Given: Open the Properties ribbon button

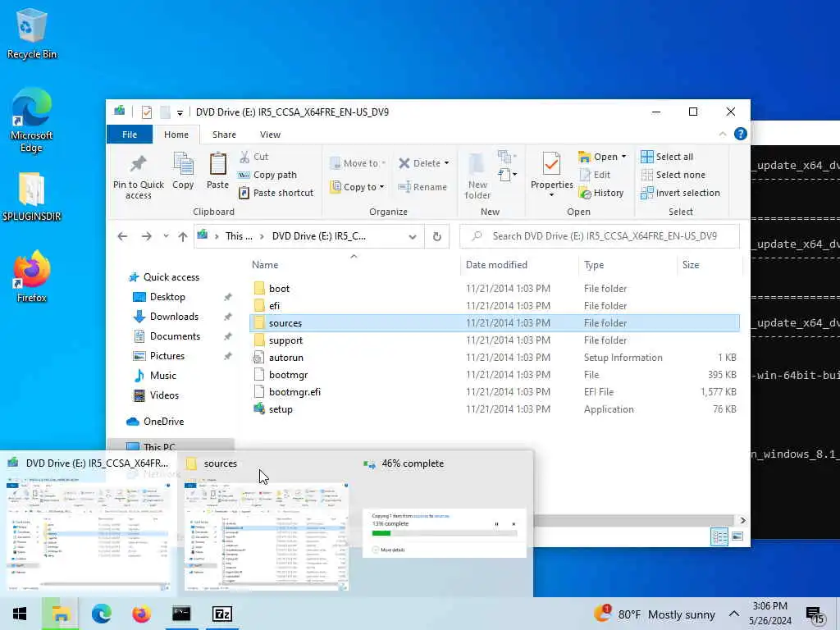Looking at the screenshot, I should (x=552, y=175).
